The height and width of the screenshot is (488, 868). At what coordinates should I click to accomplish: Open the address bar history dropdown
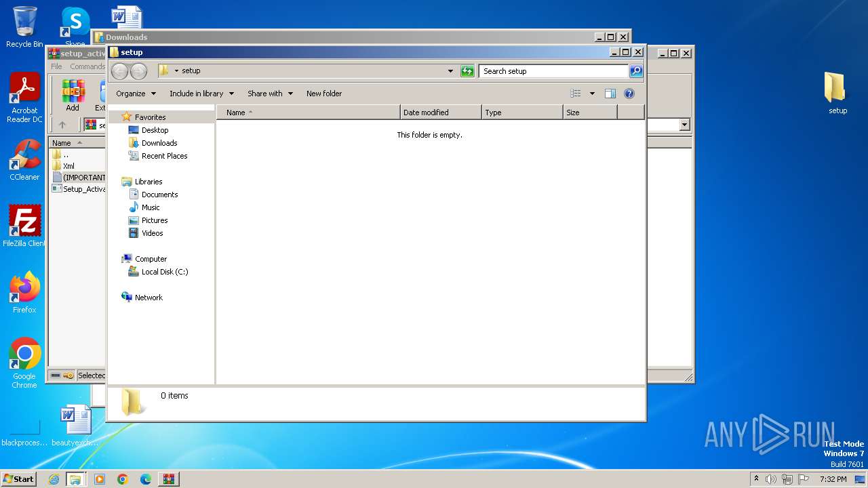click(x=450, y=70)
